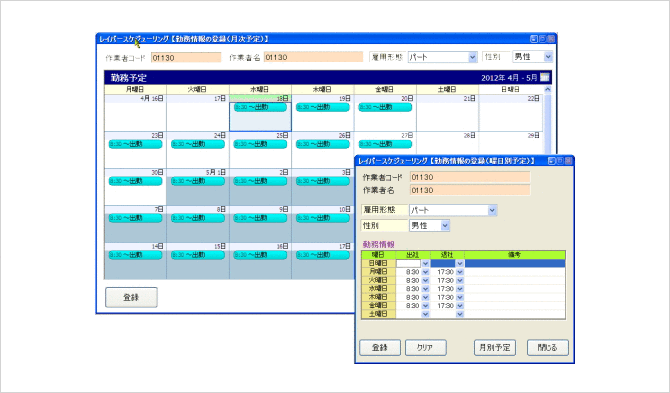The width and height of the screenshot is (670, 393).
Task: Select the 8:30～出勤 entry on 18日
Action: (260, 107)
